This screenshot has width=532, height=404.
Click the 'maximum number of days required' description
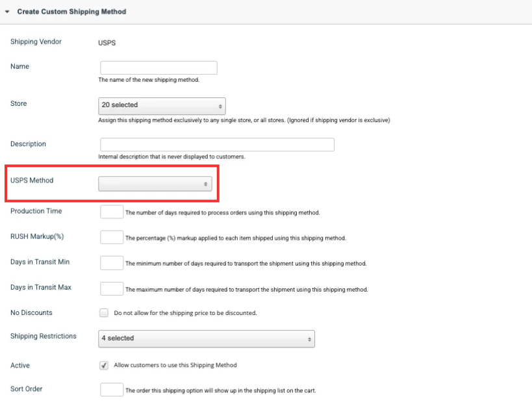[x=247, y=290]
